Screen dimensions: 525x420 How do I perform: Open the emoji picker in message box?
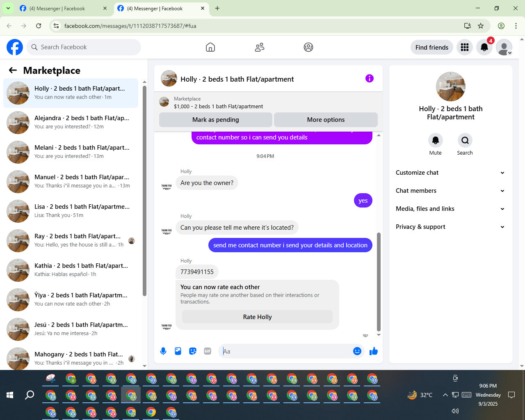pyautogui.click(x=357, y=351)
